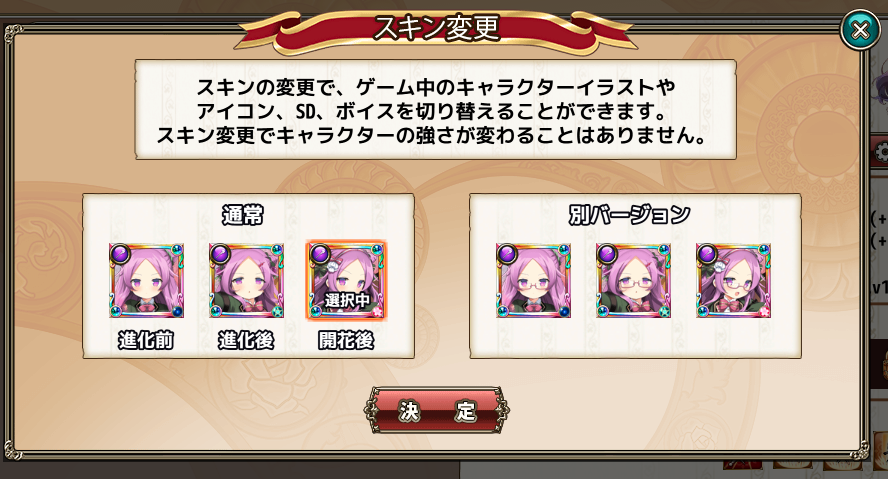Choose middle glasses skin in 別バージョン
888x479 pixels.
click(x=633, y=280)
